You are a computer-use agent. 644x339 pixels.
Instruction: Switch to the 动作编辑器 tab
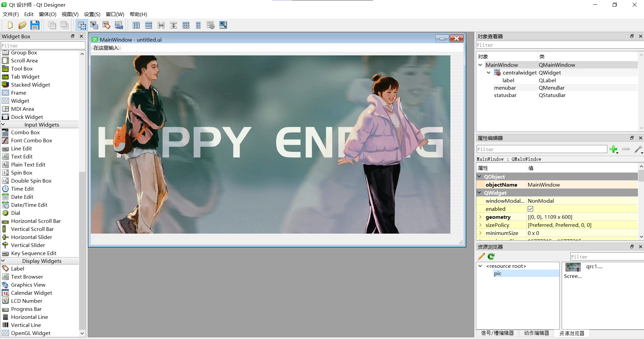click(x=536, y=333)
